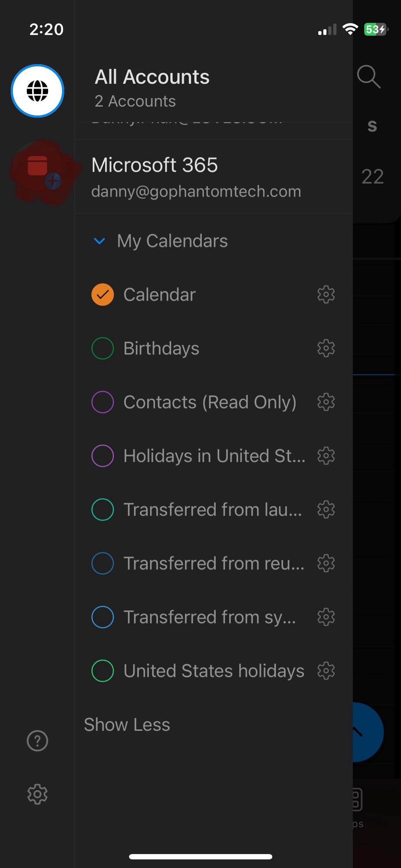The image size is (401, 868).
Task: Select the All Accounts globe icon
Action: [37, 91]
